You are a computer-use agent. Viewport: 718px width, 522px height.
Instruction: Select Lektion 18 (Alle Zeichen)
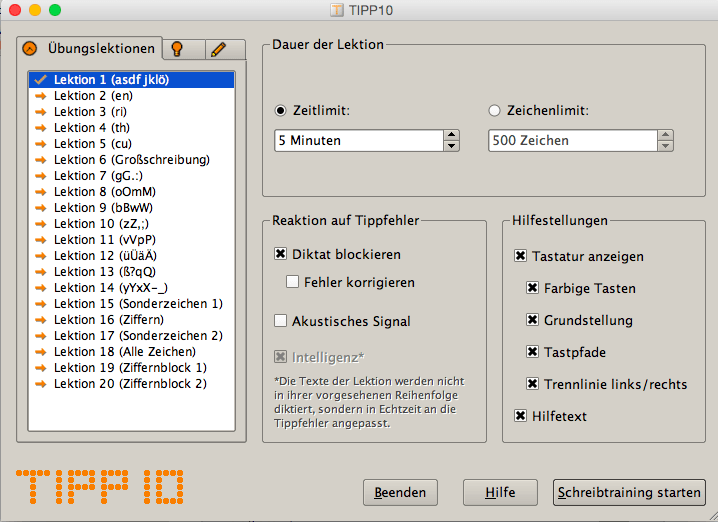pos(131,352)
